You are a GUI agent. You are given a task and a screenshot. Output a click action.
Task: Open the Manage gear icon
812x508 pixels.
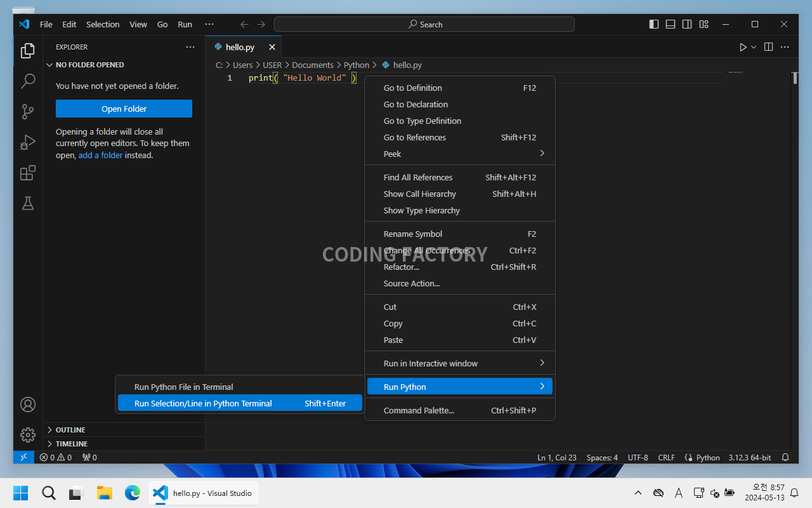coord(28,435)
